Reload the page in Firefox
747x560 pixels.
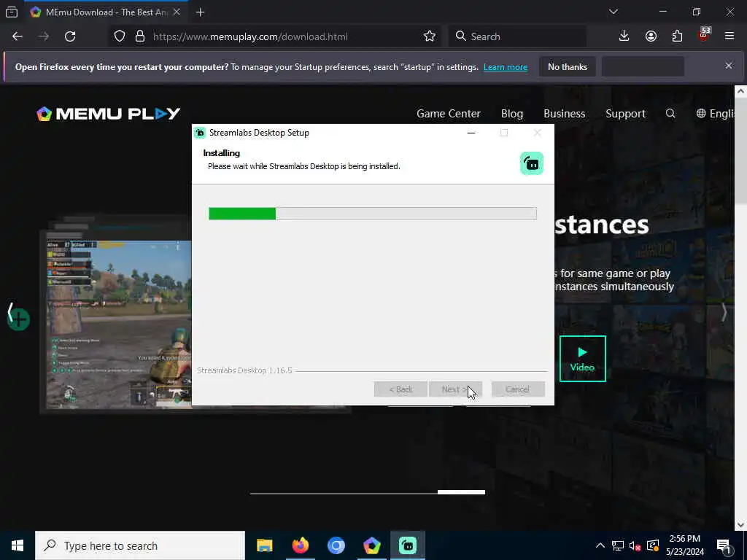tap(70, 36)
